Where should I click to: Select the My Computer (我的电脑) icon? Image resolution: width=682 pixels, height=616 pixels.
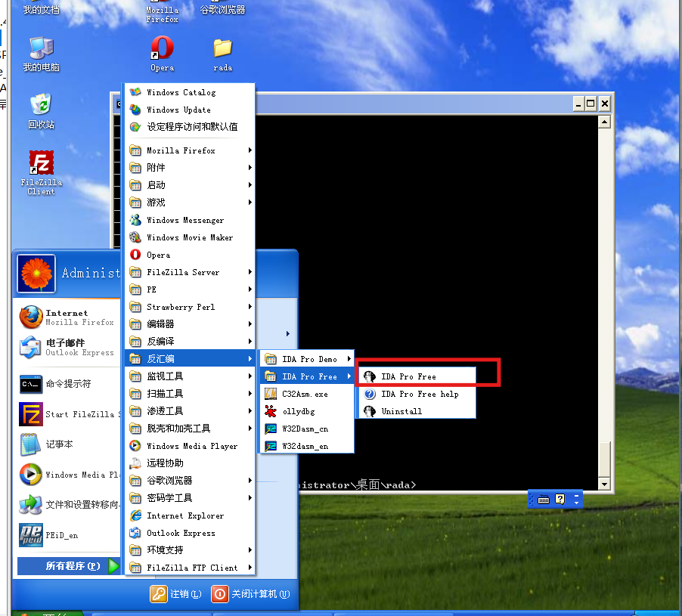(42, 54)
